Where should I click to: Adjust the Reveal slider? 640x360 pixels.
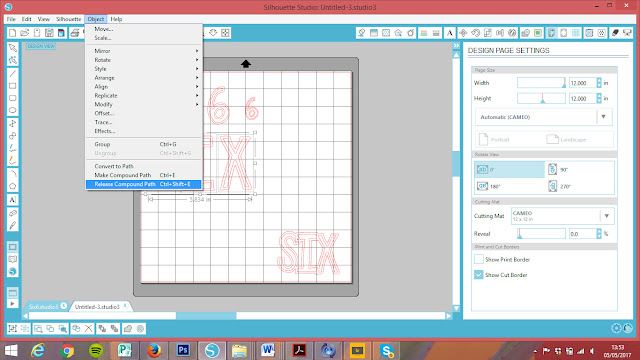pos(541,234)
